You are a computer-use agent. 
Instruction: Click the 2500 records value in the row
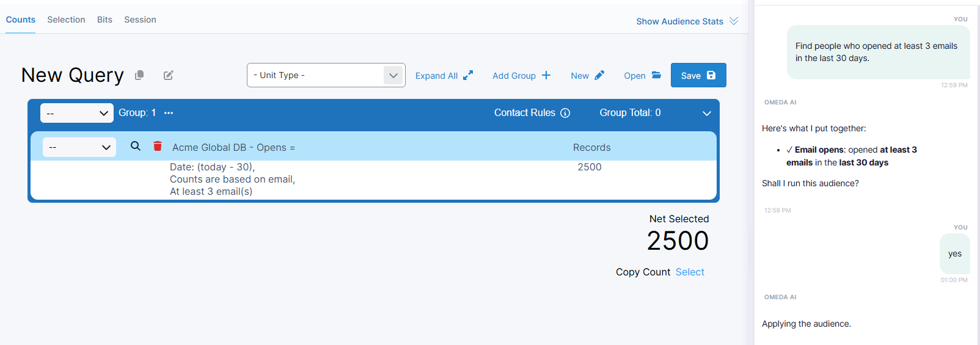coord(590,167)
